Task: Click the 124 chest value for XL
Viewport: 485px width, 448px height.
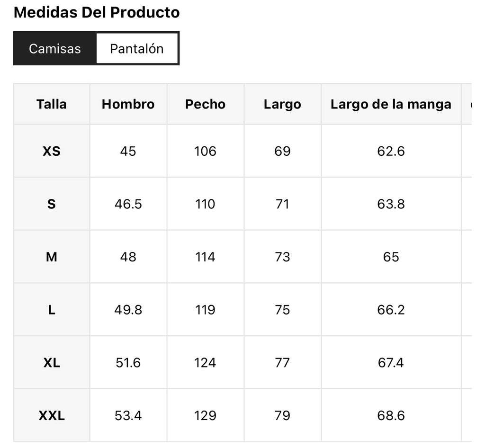Action: click(206, 363)
